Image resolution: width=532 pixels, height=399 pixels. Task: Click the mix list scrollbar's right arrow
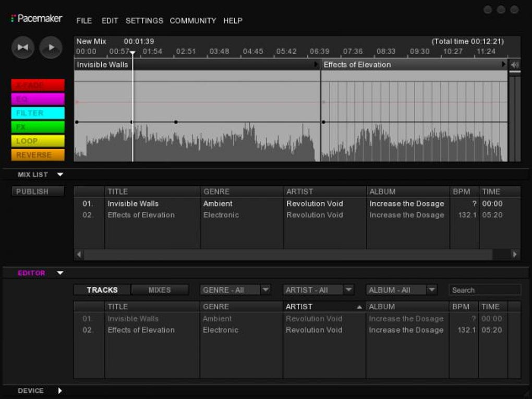coord(515,254)
